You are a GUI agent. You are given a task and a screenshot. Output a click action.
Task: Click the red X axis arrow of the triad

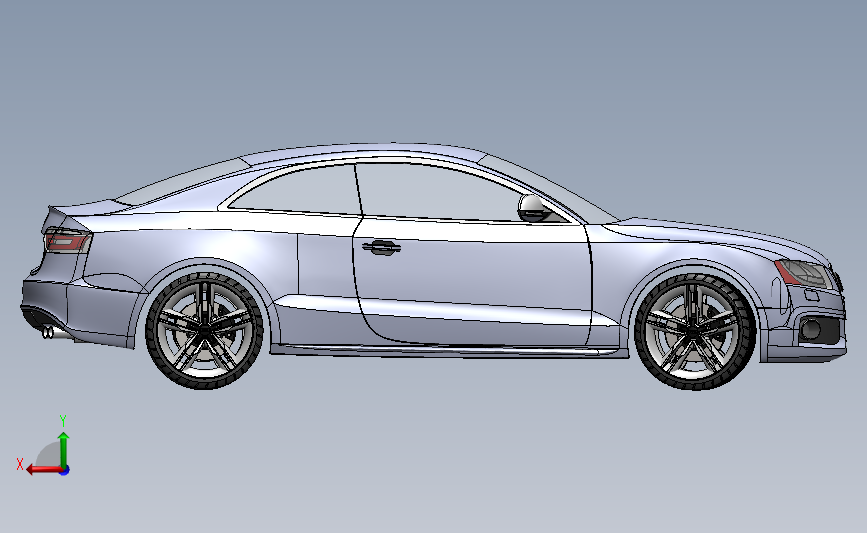(44, 470)
